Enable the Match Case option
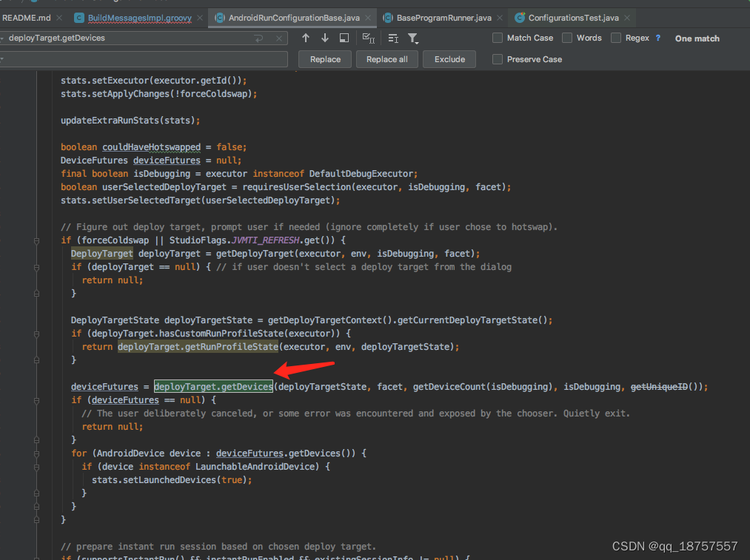 tap(498, 38)
